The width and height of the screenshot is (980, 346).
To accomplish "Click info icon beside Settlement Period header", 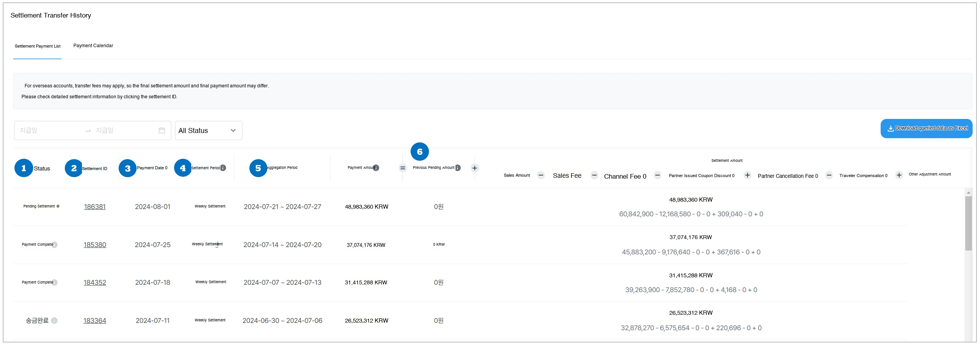I will tap(223, 168).
